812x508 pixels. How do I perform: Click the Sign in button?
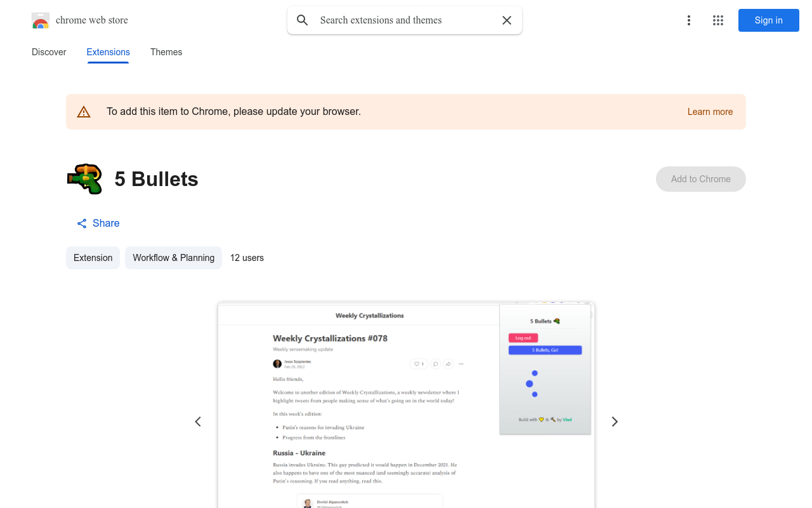point(769,20)
